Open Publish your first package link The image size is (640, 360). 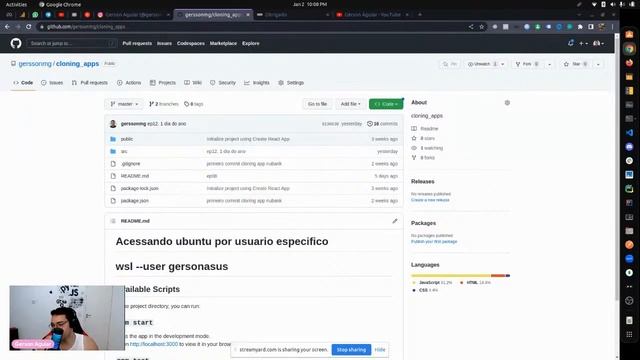pos(434,242)
